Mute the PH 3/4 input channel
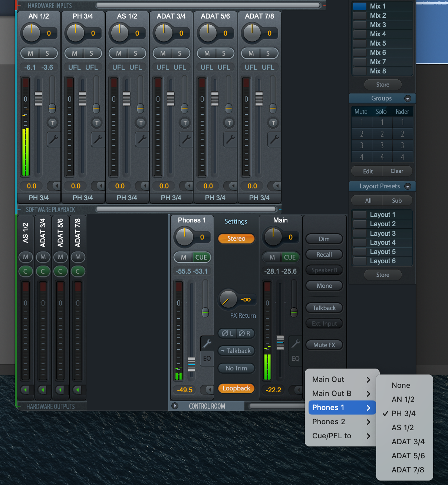 [75, 53]
